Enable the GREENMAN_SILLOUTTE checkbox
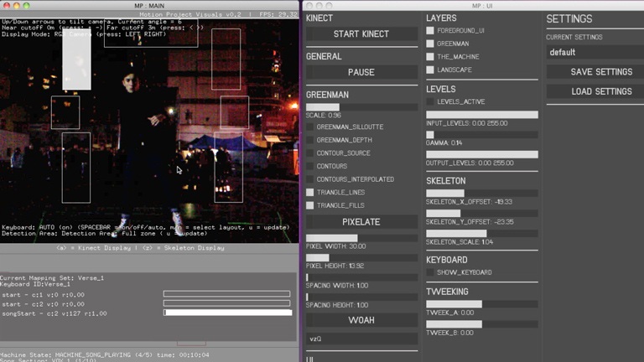 [x=310, y=127]
